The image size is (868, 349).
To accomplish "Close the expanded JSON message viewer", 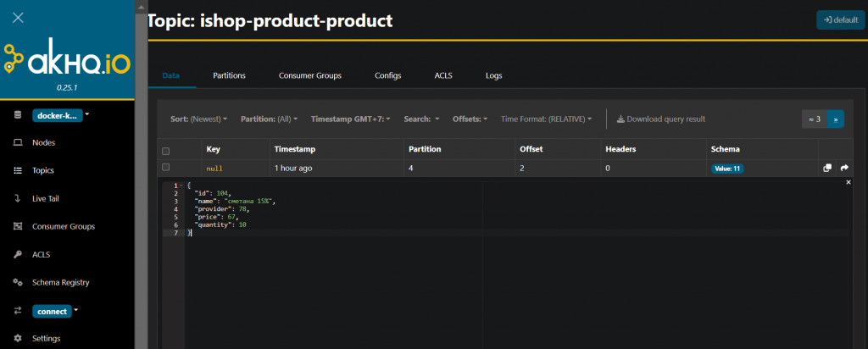I will tap(849, 182).
